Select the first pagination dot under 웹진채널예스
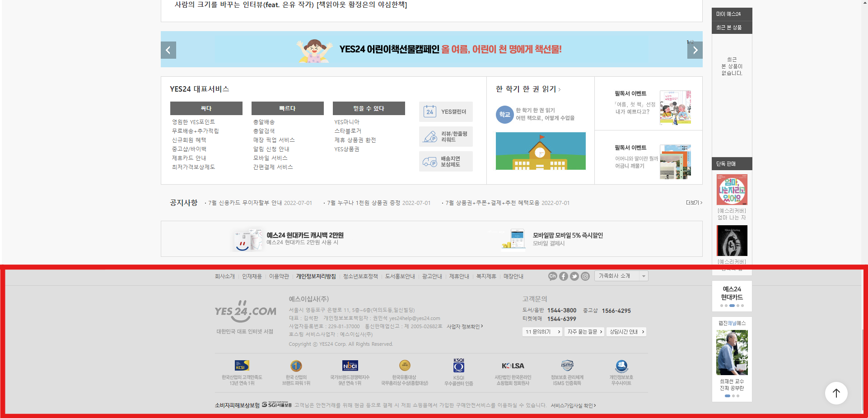Viewport: 868px width, 418px height. (728, 396)
